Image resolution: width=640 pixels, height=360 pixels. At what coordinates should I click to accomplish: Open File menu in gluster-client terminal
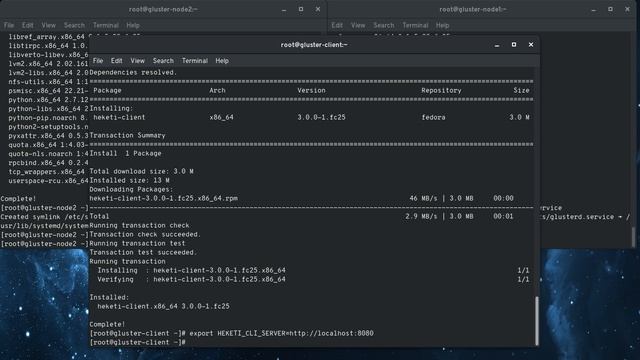(x=98, y=61)
